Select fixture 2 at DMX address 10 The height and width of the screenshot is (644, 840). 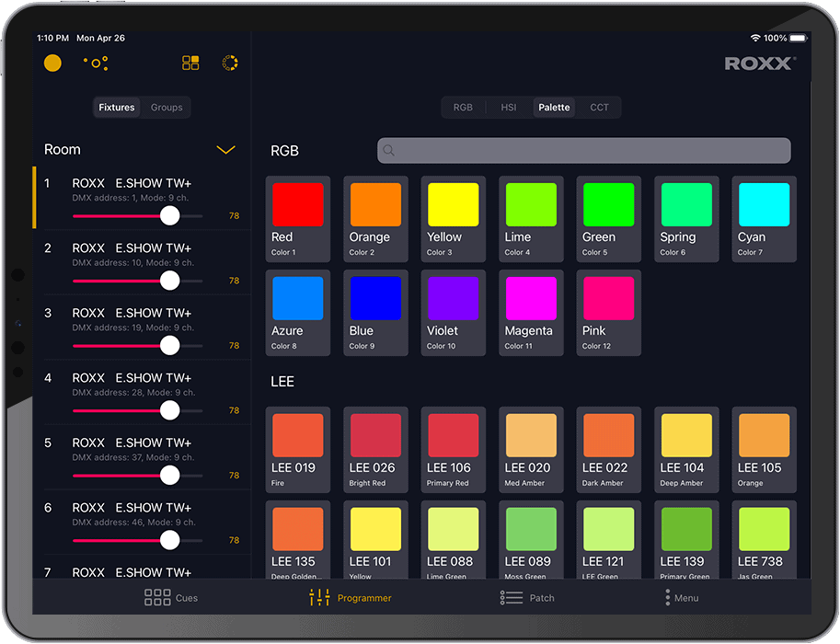pos(142,262)
